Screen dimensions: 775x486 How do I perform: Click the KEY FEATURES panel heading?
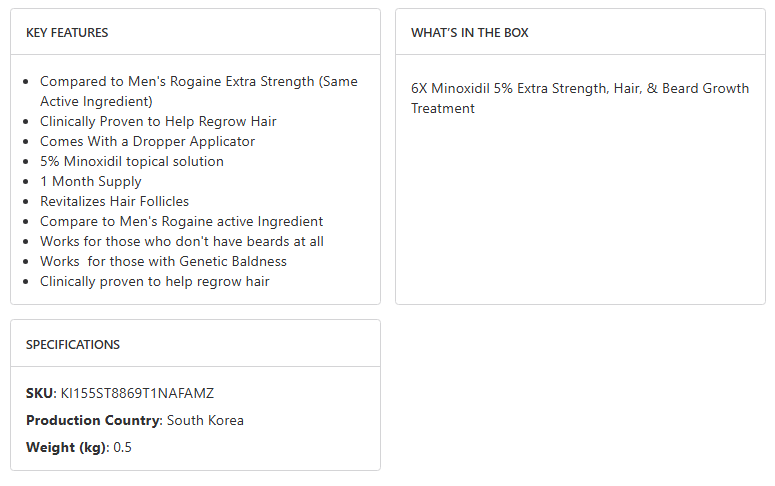(67, 33)
